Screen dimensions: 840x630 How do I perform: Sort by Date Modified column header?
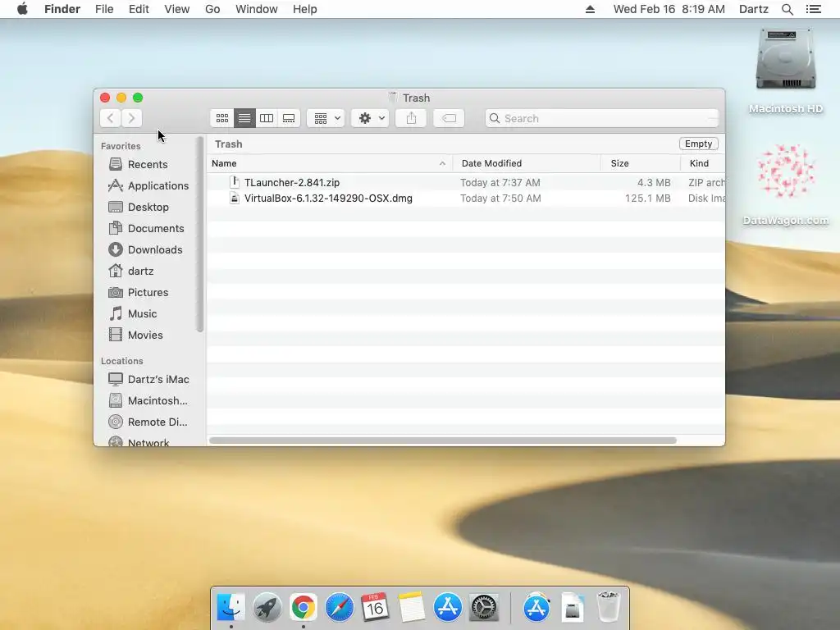527,163
